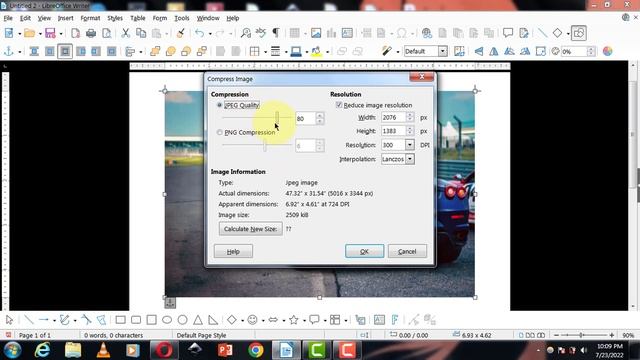Click the Anchor icon
The width and height of the screenshot is (640, 360).
[x=9, y=51]
